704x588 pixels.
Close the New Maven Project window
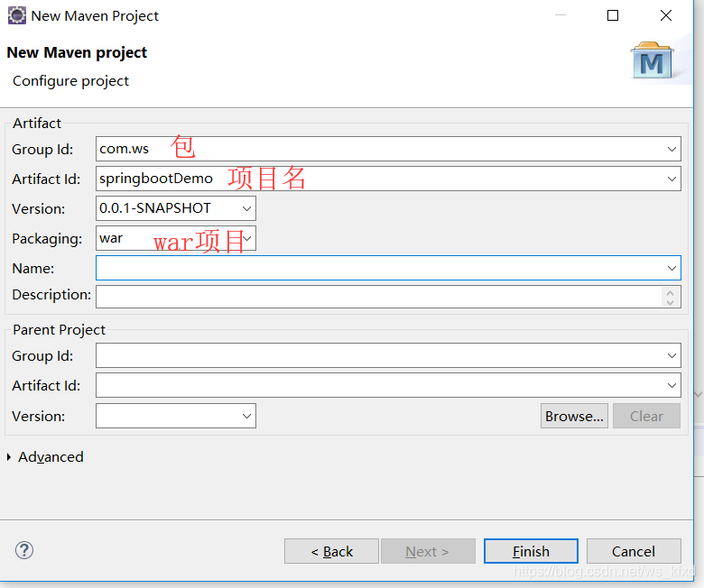pos(666,15)
